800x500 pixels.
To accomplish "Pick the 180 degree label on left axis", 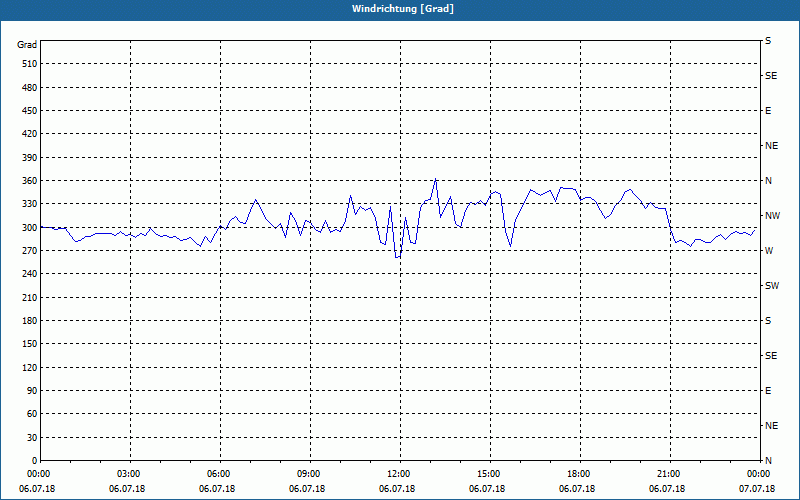I will 30,320.
